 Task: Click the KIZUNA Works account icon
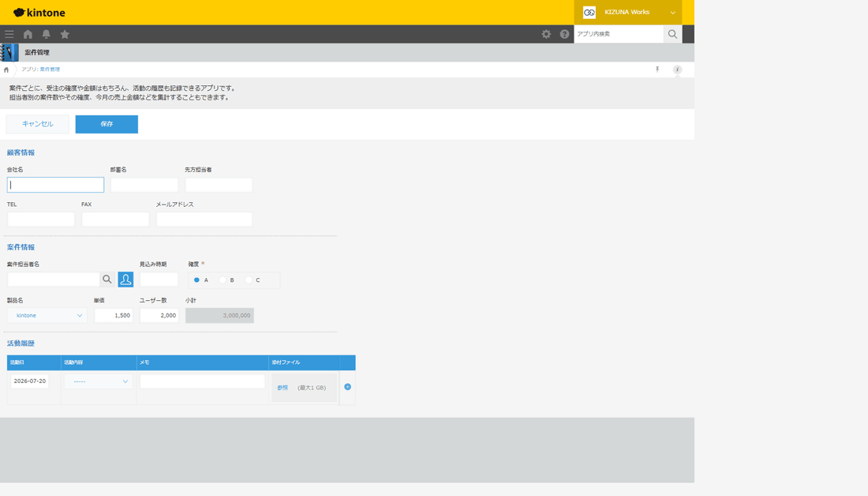589,12
